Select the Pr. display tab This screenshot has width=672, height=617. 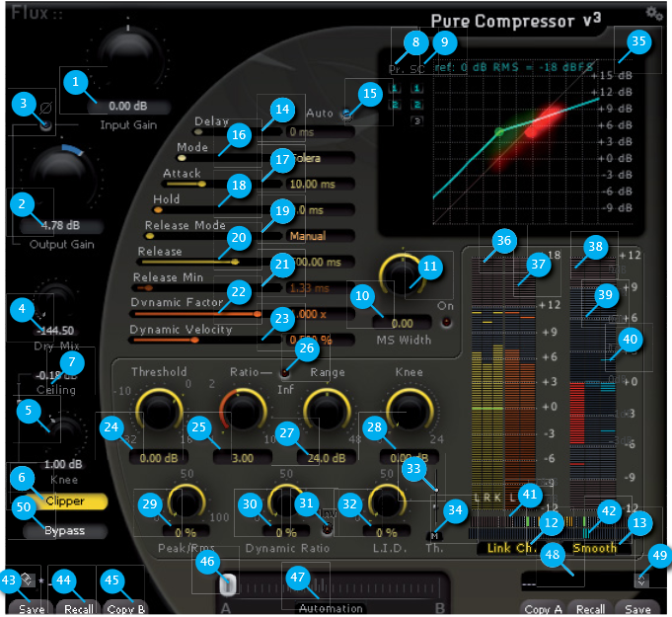click(x=396, y=69)
